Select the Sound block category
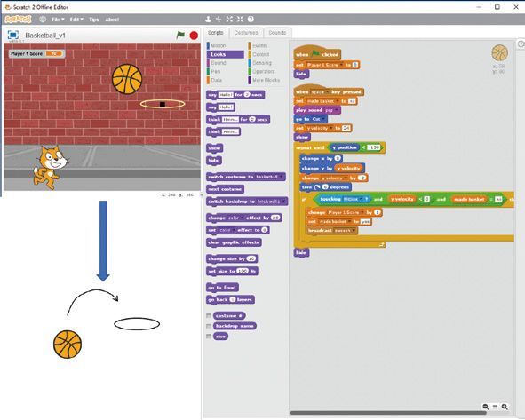The image size is (525, 420). pyautogui.click(x=225, y=63)
